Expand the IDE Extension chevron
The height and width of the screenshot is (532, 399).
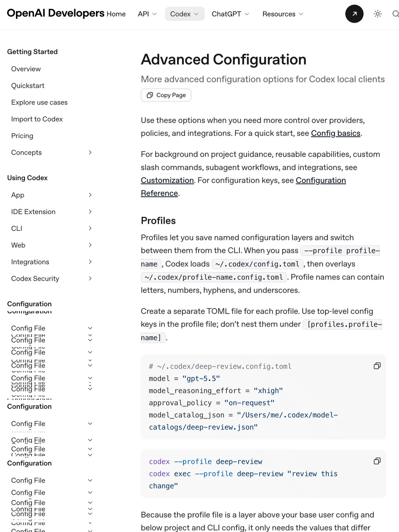(90, 212)
